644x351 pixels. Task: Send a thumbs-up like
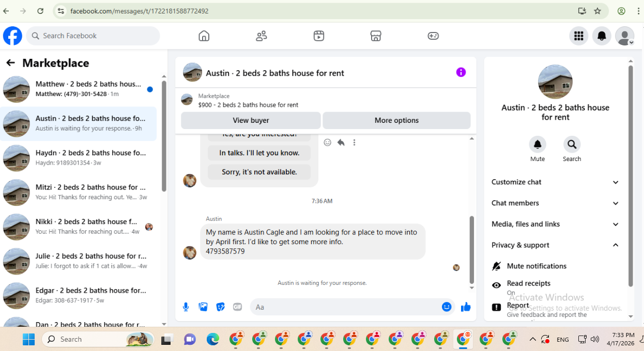pos(466,307)
